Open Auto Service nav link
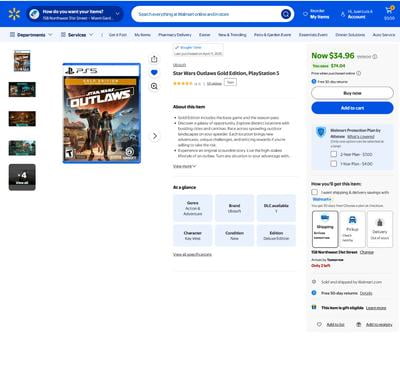The height and width of the screenshot is (387, 400). coord(384,35)
